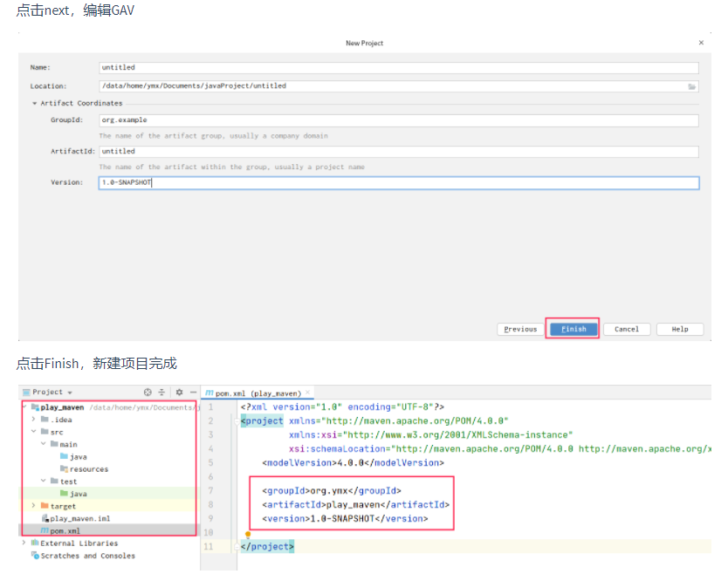Click the opening <project tag text
728x574 pixels.
(262, 420)
